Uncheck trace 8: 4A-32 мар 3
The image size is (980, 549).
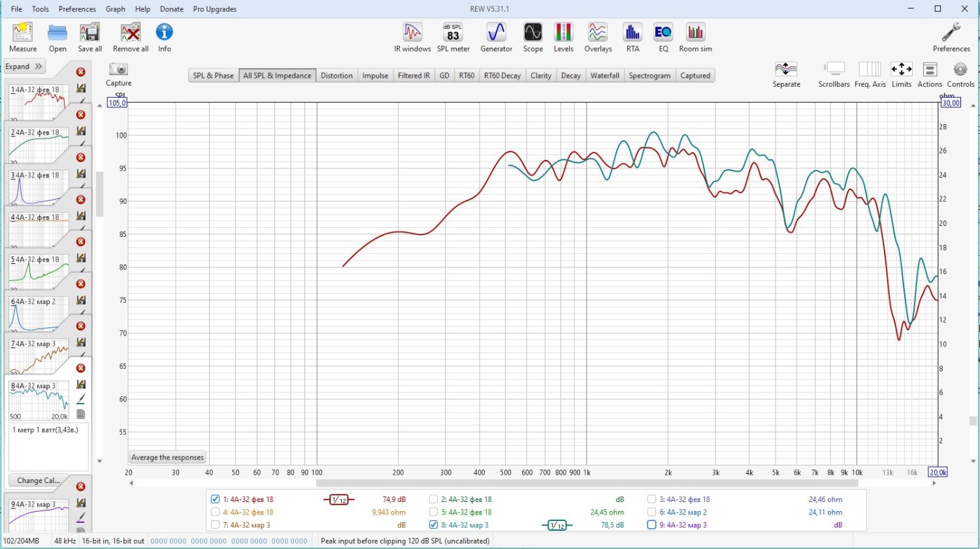433,525
